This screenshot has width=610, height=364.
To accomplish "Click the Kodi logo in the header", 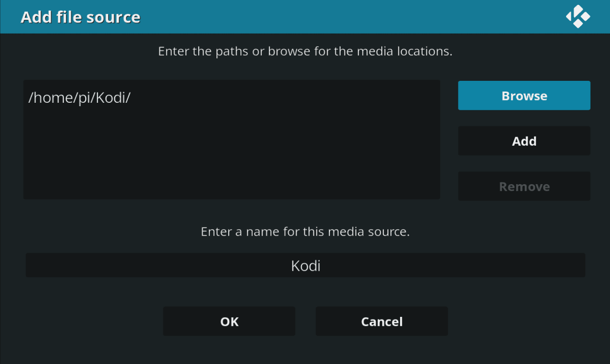I will tap(578, 17).
